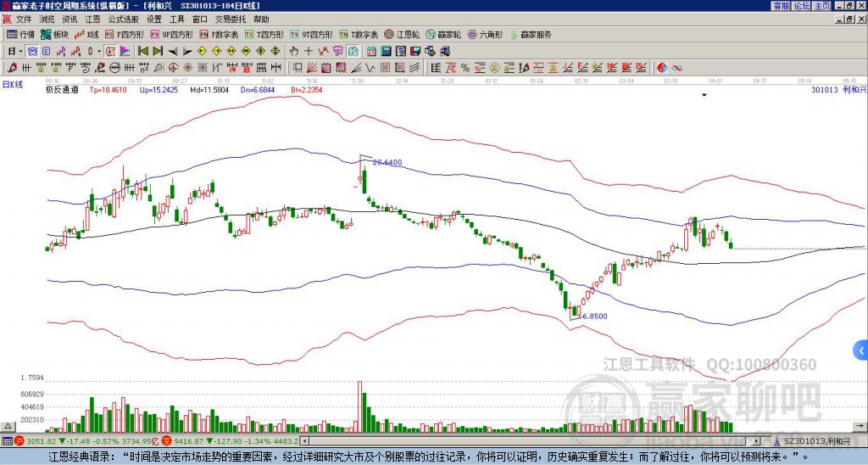Click the 301013 利和兴 stock title
Image resolution: width=868 pixels, height=465 pixels.
[838, 89]
